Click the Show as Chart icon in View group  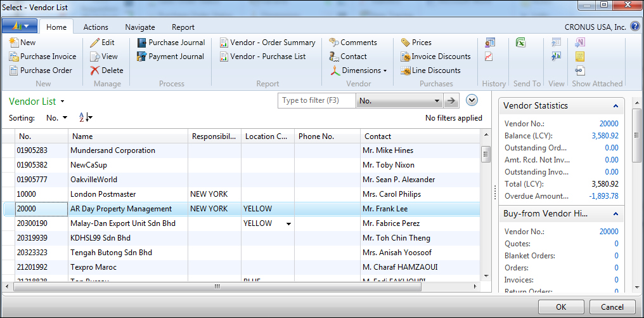[x=556, y=56]
